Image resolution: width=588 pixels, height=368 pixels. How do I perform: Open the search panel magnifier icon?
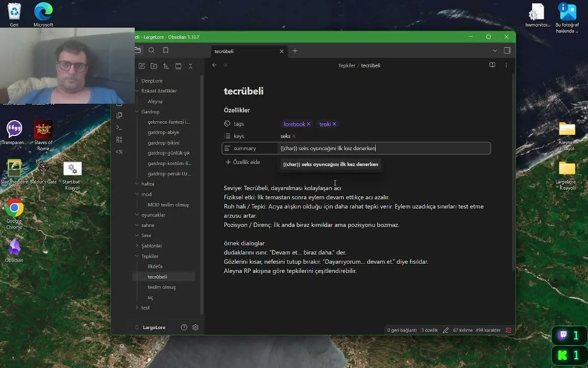[152, 50]
